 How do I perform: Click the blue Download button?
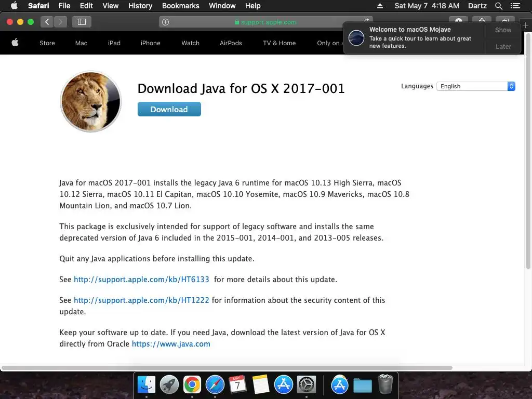(169, 109)
